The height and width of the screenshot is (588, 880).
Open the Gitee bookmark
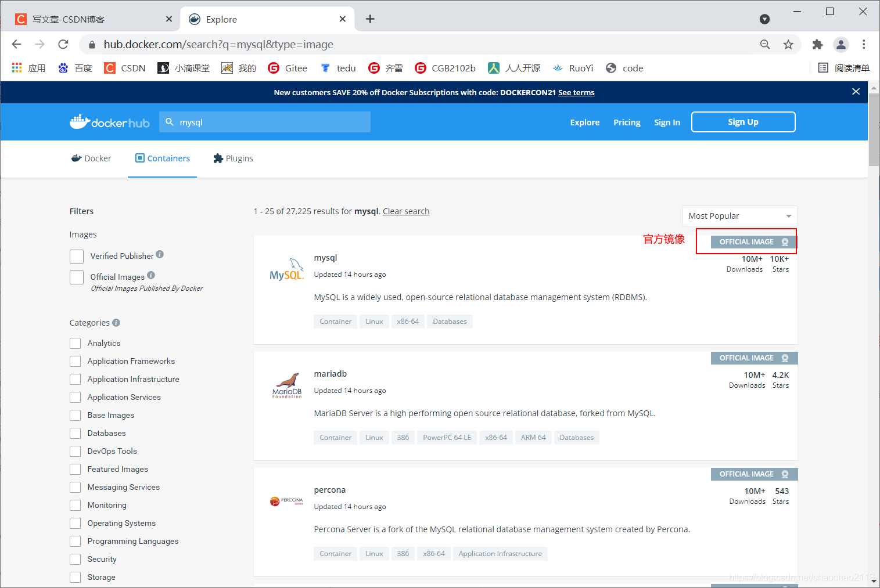click(x=288, y=68)
